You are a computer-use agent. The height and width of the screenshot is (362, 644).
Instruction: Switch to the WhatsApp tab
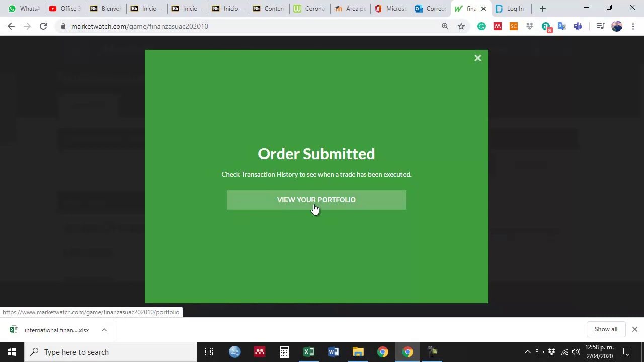tap(24, 9)
